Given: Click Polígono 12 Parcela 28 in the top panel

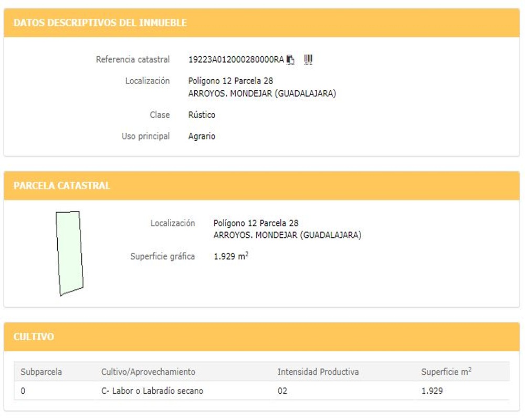Looking at the screenshot, I should (x=230, y=81).
